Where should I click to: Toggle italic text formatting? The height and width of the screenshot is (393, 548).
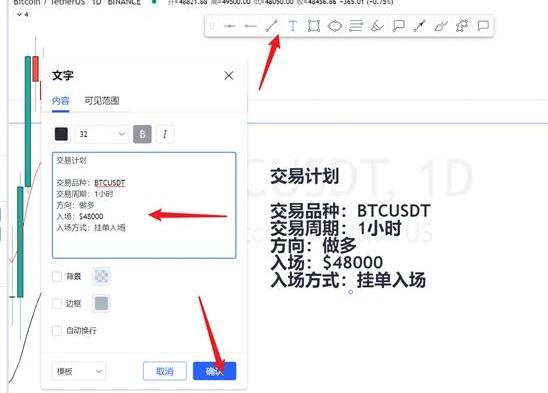click(165, 134)
